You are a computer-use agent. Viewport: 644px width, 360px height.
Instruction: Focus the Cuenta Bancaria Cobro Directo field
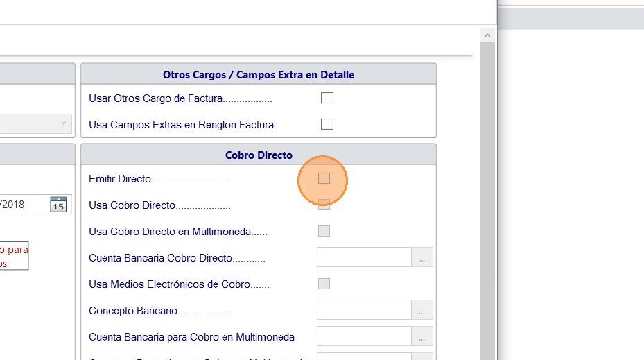point(364,258)
